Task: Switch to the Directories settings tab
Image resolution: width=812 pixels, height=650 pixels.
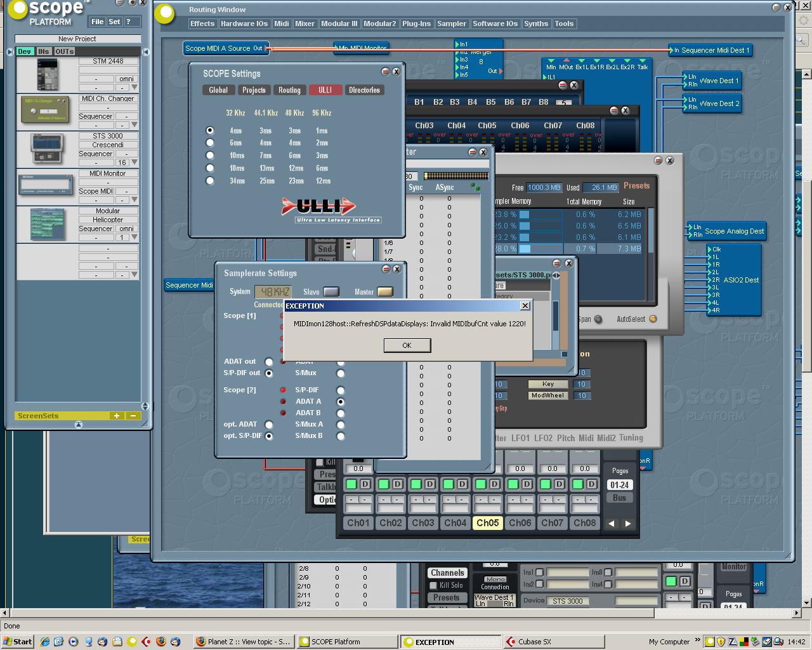Action: (364, 90)
